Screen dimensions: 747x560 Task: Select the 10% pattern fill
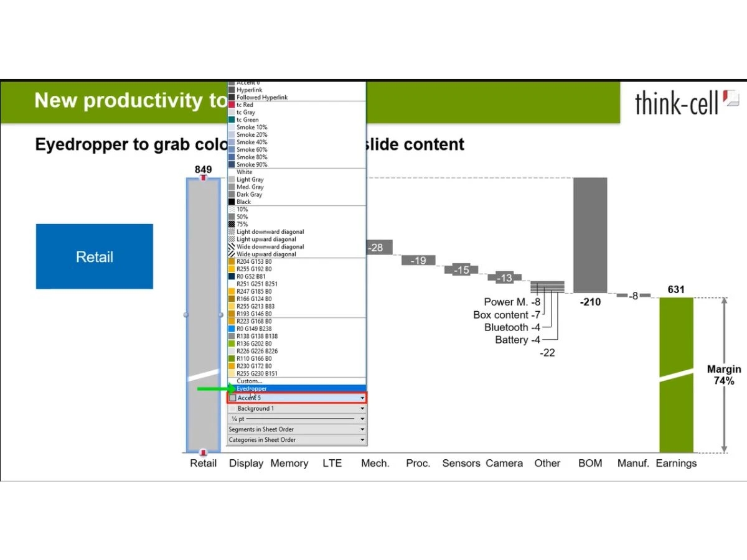243,209
